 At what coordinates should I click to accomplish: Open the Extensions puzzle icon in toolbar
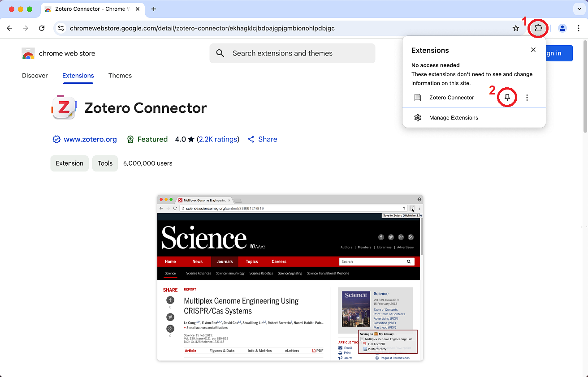[538, 28]
